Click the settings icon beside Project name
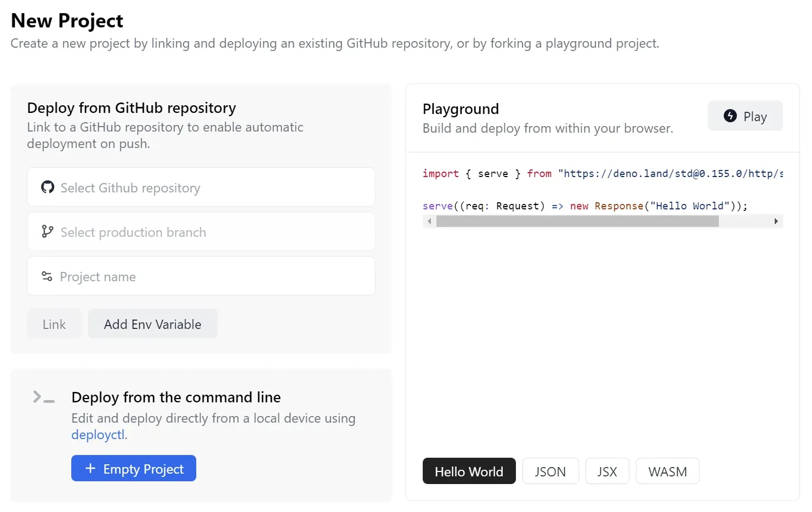Viewport: 812px width, 512px height. [47, 276]
